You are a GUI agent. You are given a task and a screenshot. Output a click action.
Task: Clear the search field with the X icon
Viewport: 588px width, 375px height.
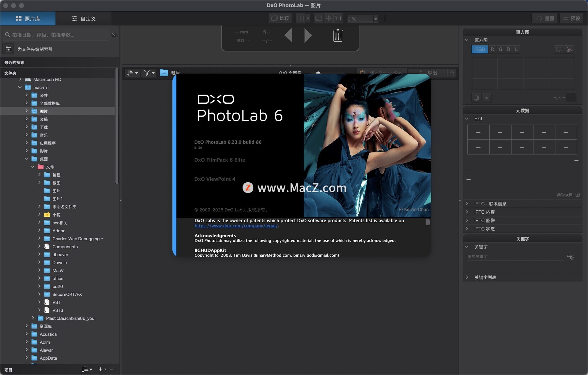[114, 35]
